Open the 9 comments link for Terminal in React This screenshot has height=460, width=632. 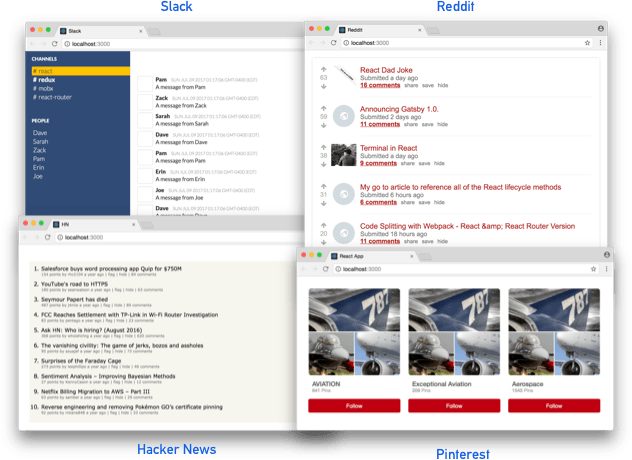(378, 163)
